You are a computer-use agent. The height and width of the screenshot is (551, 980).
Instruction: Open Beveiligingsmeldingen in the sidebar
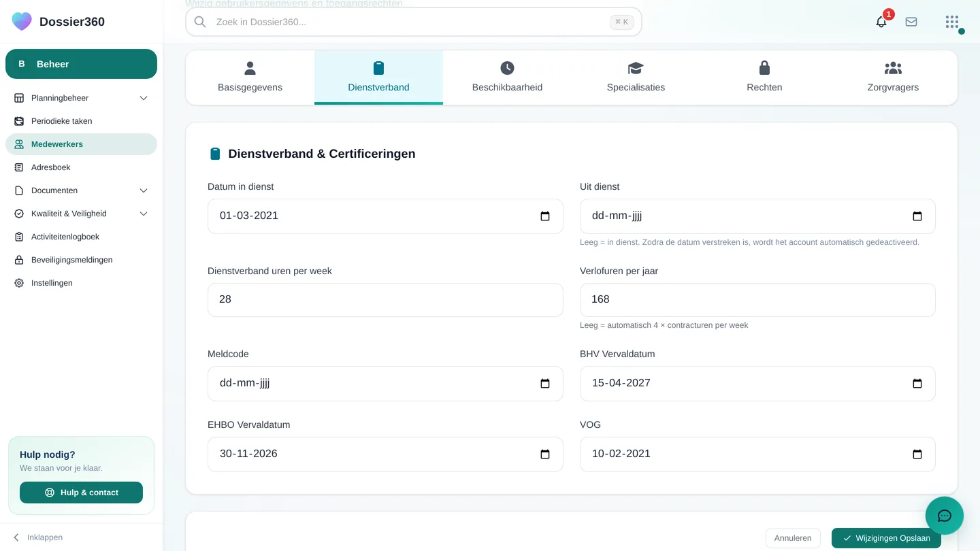pos(81,260)
